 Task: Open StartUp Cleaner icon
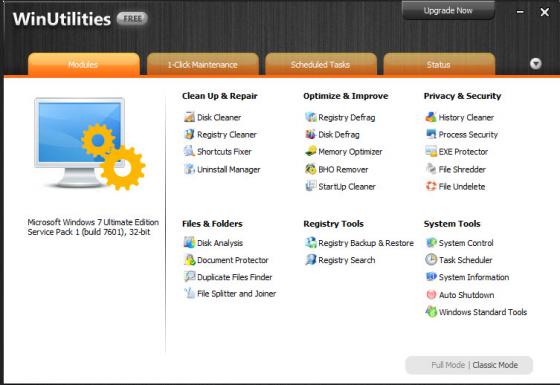coord(310,186)
